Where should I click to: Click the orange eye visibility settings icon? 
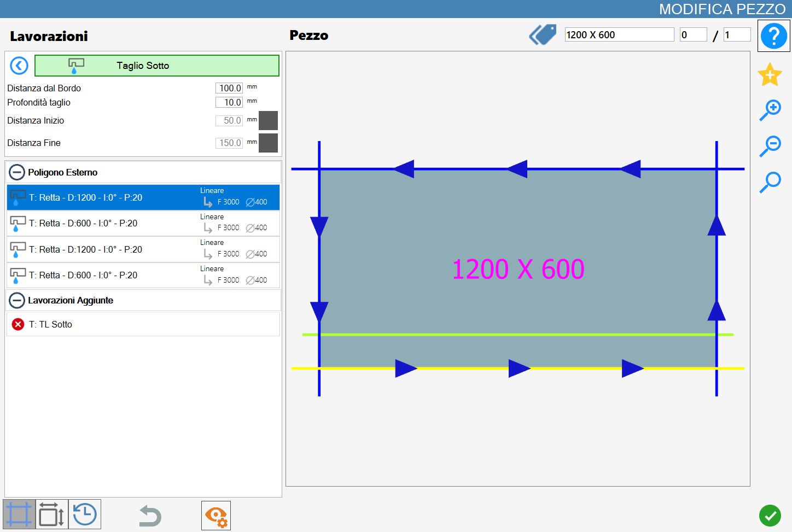coord(216,516)
